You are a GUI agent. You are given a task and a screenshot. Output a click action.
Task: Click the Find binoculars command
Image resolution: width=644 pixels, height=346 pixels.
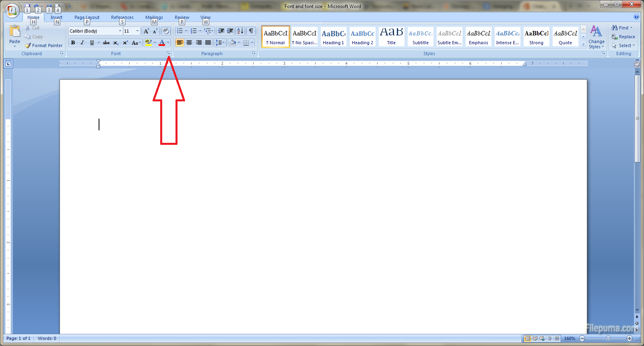[x=622, y=28]
